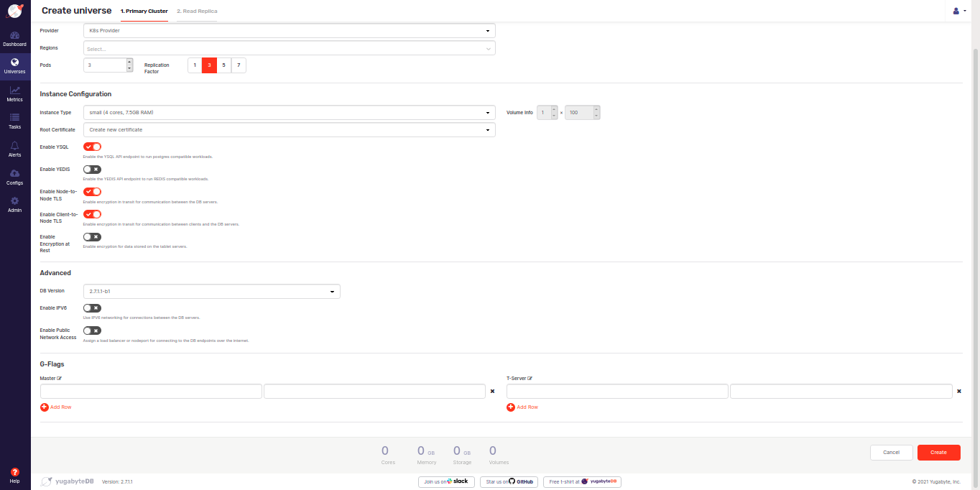Switch to the Read Replica tab
This screenshot has width=980, height=490.
point(197,11)
